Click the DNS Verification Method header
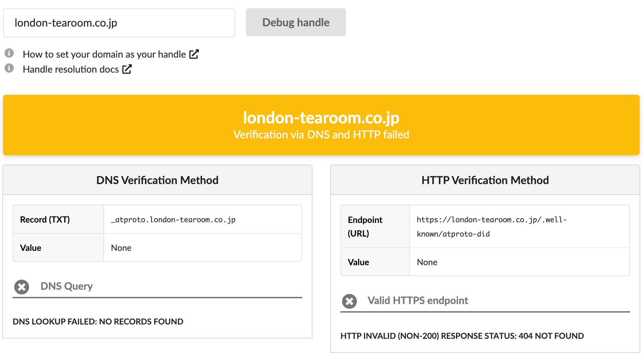 [157, 180]
